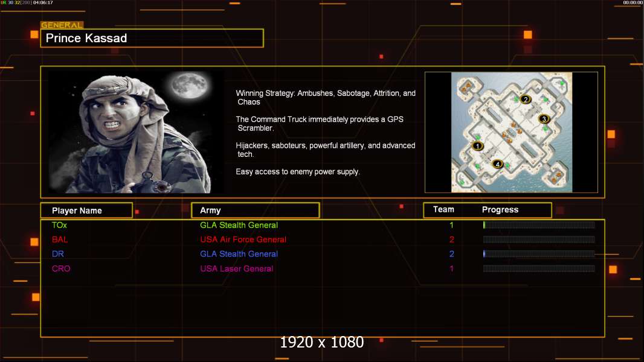Screen dimensions: 644x362
Task: Click the Command Truck GPS Scrambler text
Action: coord(320,124)
